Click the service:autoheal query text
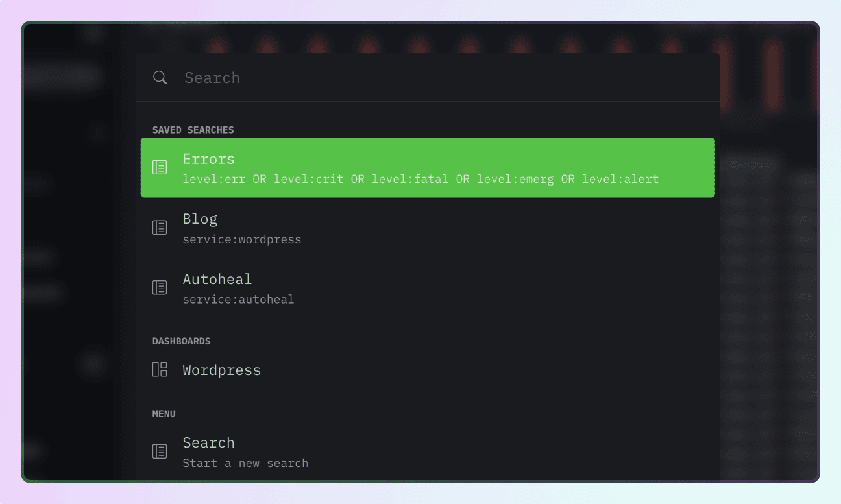This screenshot has height=504, width=841. pos(238,300)
